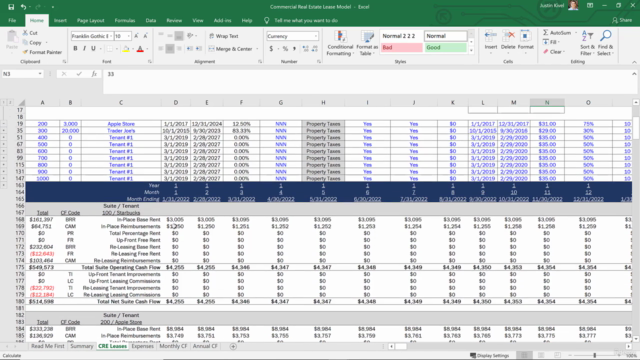
Task: Activate Format Painter
Action: point(42,52)
